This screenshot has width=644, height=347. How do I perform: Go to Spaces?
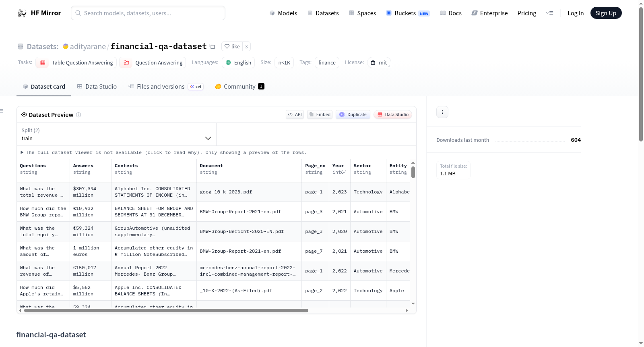point(363,13)
